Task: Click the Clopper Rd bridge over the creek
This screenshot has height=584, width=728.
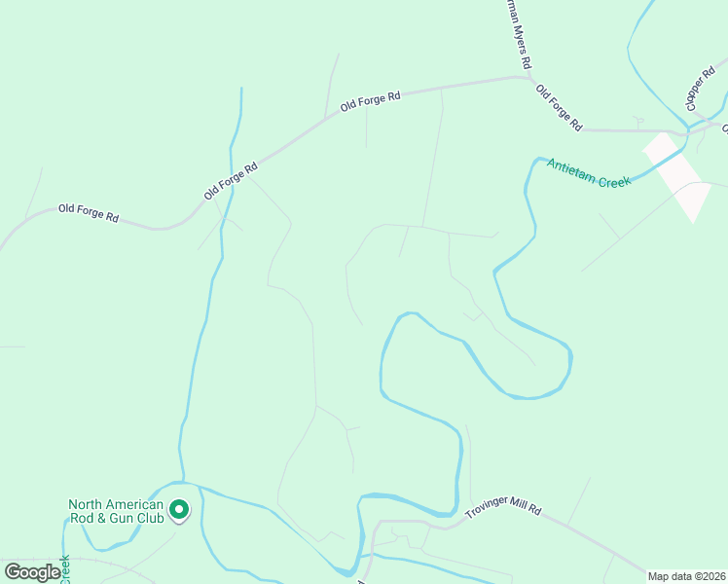Action: tap(688, 127)
